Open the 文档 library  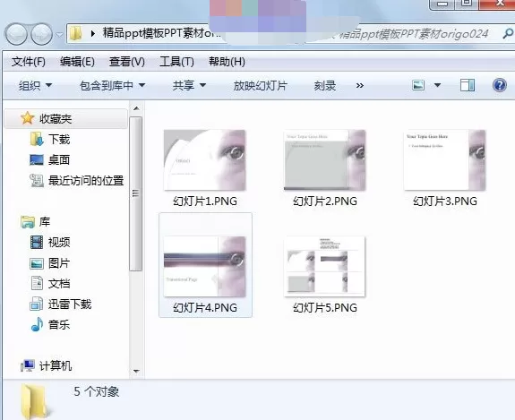pyautogui.click(x=59, y=284)
